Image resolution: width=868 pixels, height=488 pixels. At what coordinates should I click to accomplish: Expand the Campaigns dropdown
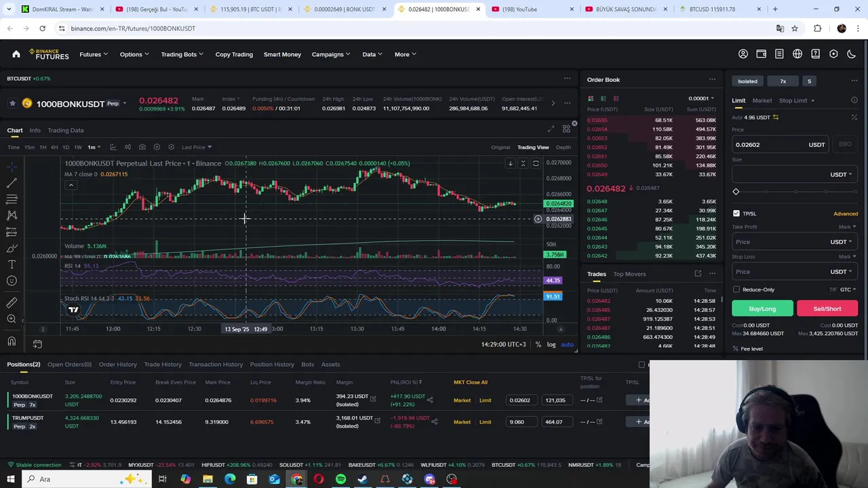pos(331,54)
